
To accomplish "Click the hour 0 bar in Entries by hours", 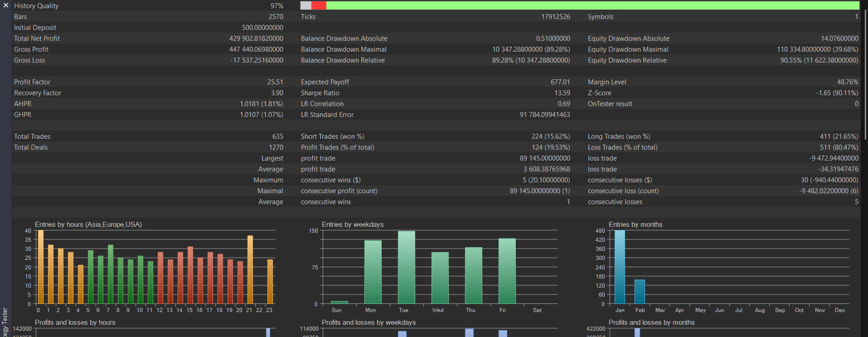I will (40, 267).
